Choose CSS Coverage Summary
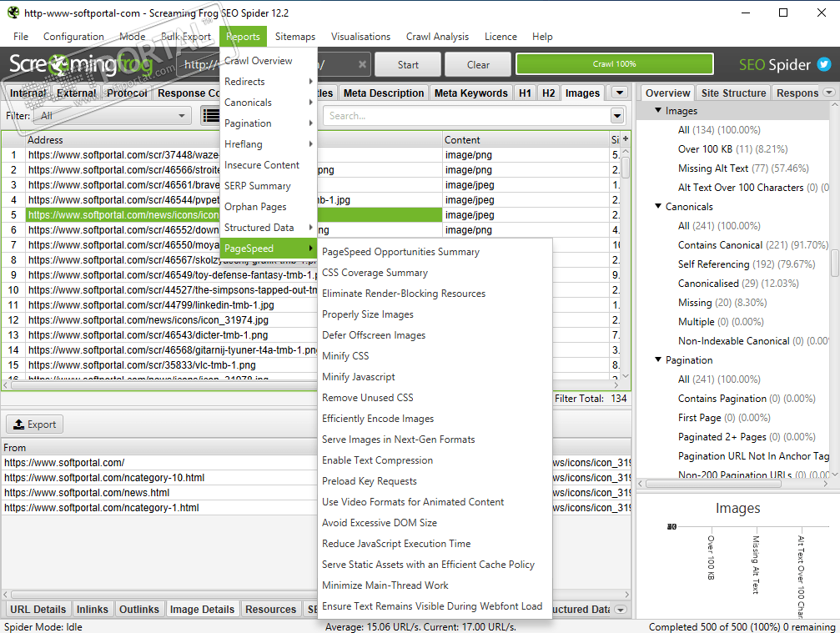The width and height of the screenshot is (840, 633). coord(435,273)
